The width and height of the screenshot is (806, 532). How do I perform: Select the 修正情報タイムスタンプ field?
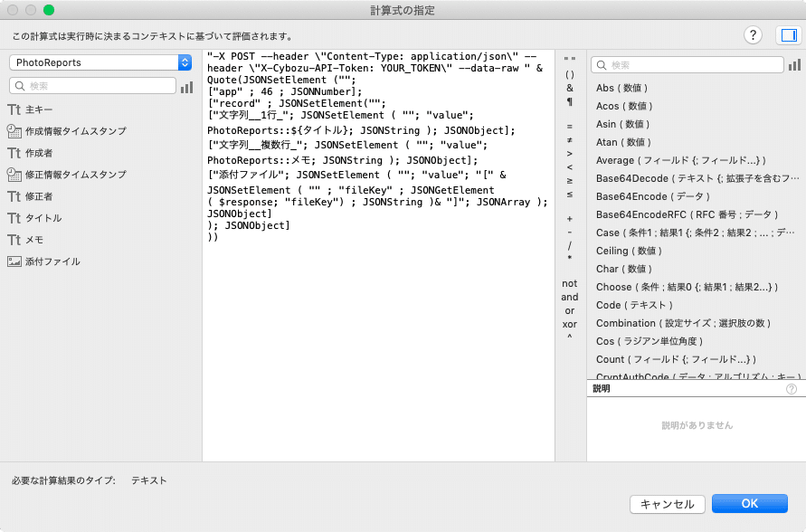point(76,175)
